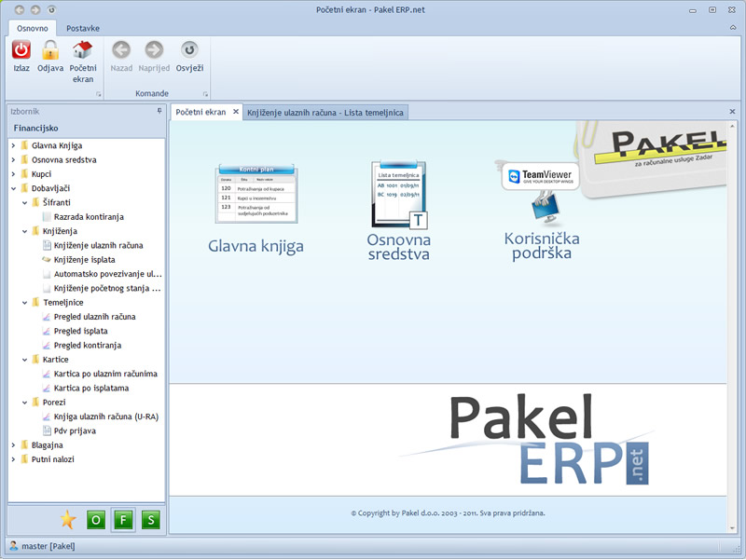Click the Nazad back arrow icon
Screen dimensions: 746x560
pos(121,50)
